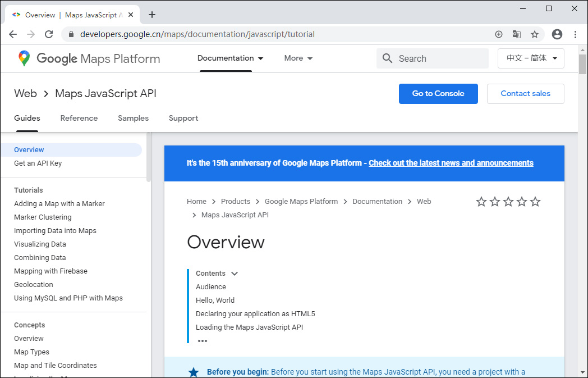The image size is (588, 378).
Task: Open the Google Translate icon in address bar
Action: pyautogui.click(x=517, y=34)
